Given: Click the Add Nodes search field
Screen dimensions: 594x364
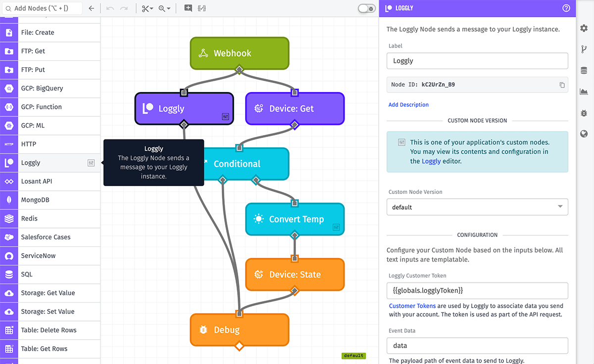Looking at the screenshot, I should (x=42, y=8).
